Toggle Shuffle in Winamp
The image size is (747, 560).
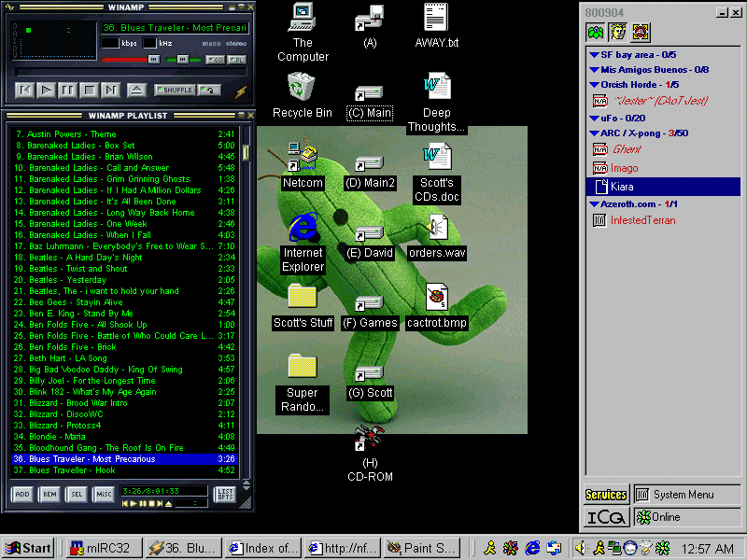175,90
